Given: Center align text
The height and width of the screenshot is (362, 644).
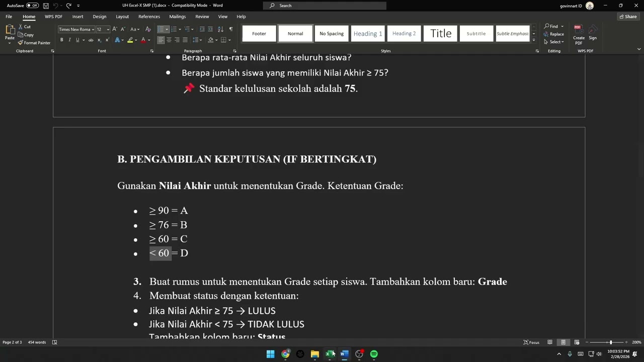Looking at the screenshot, I should [169, 40].
